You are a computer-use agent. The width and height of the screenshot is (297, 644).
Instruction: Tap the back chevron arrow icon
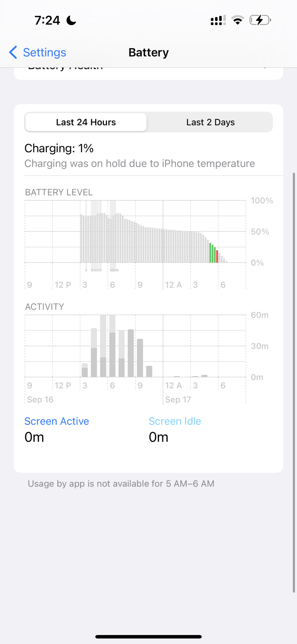13,52
